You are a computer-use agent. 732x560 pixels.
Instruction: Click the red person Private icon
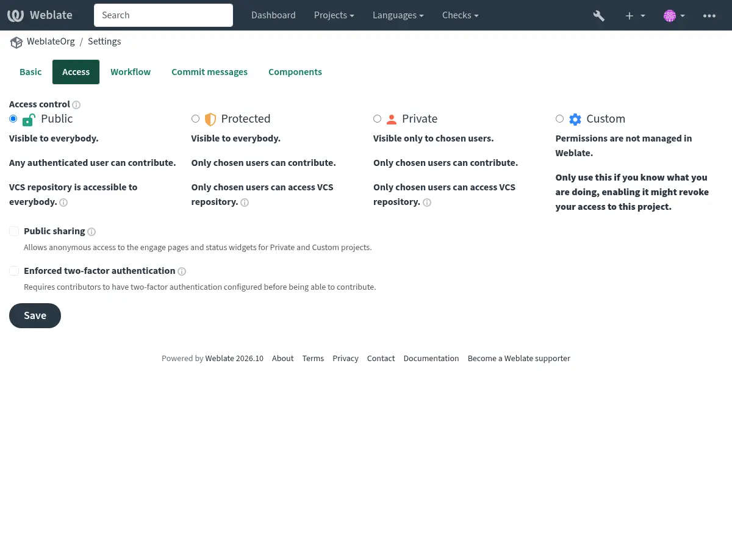(x=392, y=120)
